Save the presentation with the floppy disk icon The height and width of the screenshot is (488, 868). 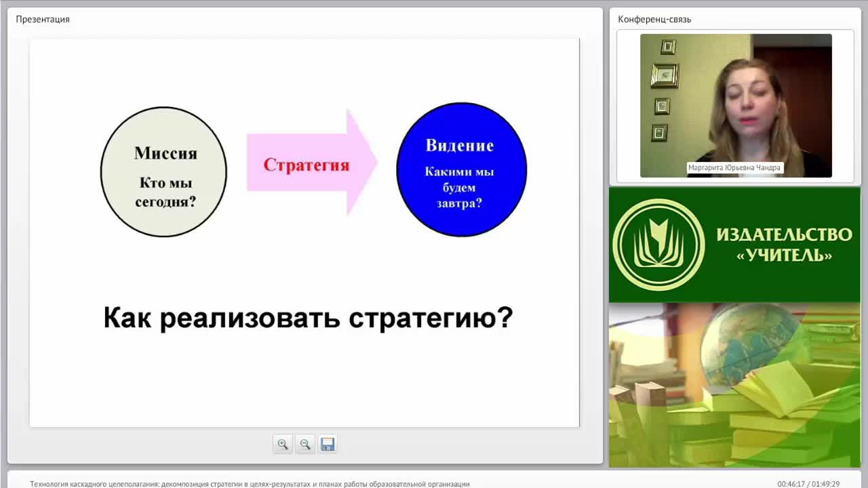pyautogui.click(x=328, y=444)
